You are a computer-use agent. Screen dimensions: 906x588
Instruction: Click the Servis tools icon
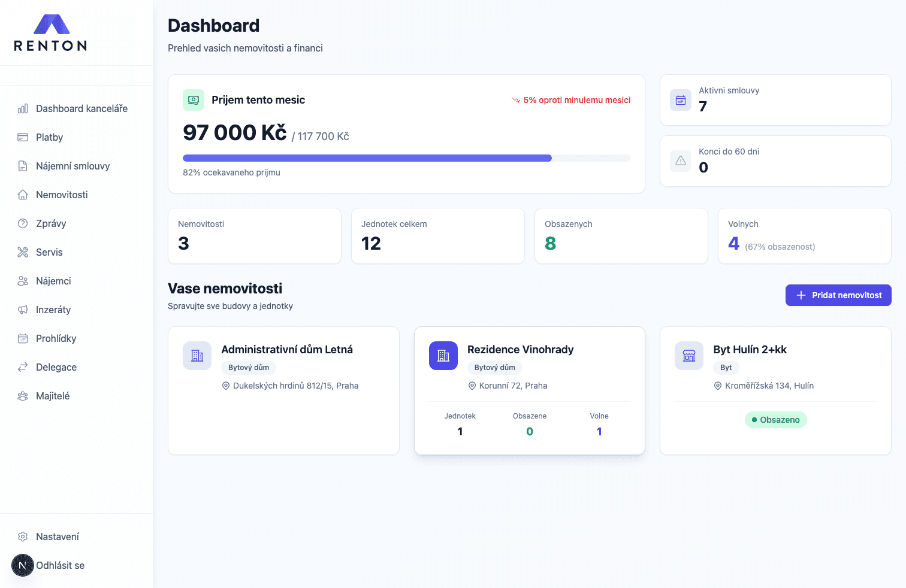[22, 252]
